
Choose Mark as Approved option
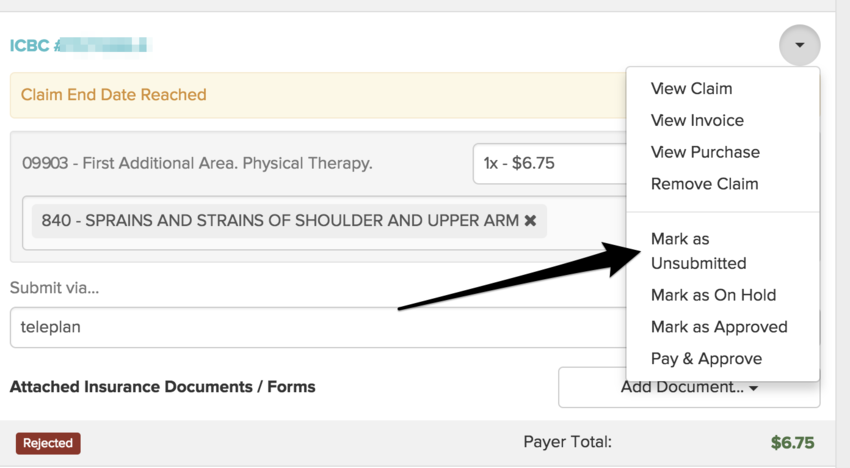coord(718,327)
